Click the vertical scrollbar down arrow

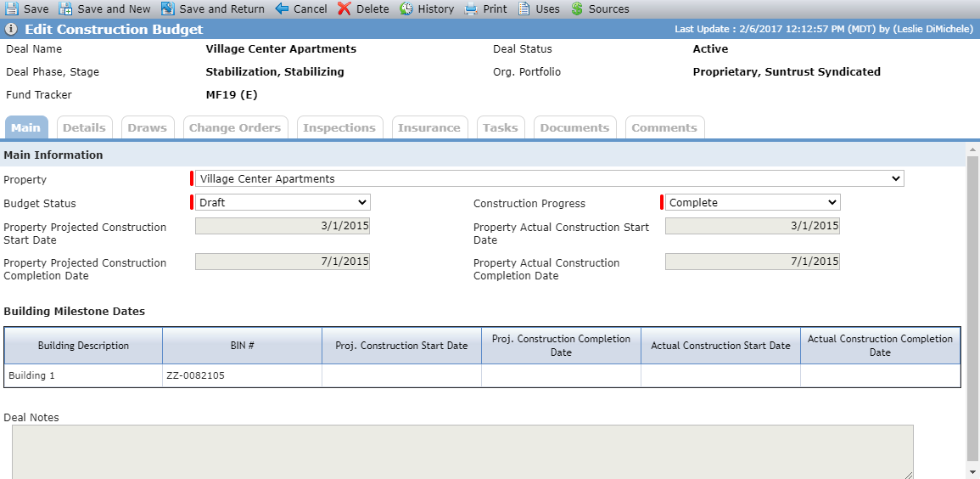[x=972, y=471]
